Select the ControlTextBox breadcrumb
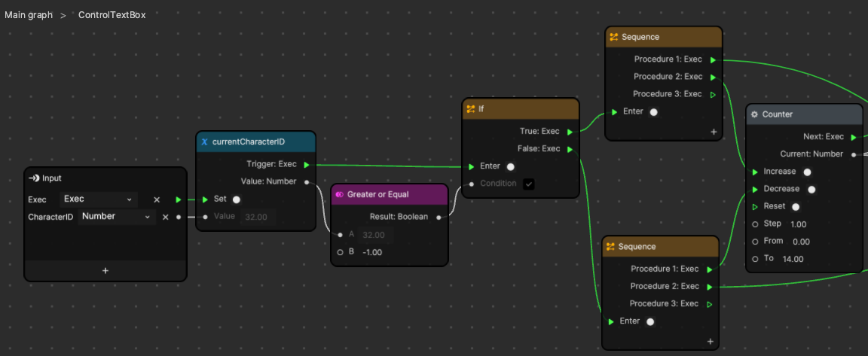This screenshot has height=356, width=868. [x=112, y=15]
